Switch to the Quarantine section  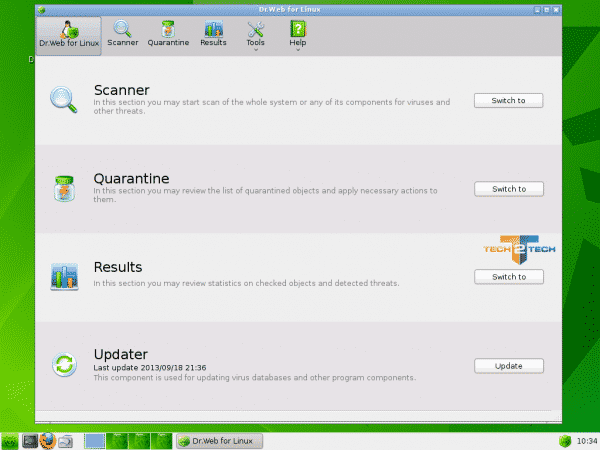tap(509, 189)
